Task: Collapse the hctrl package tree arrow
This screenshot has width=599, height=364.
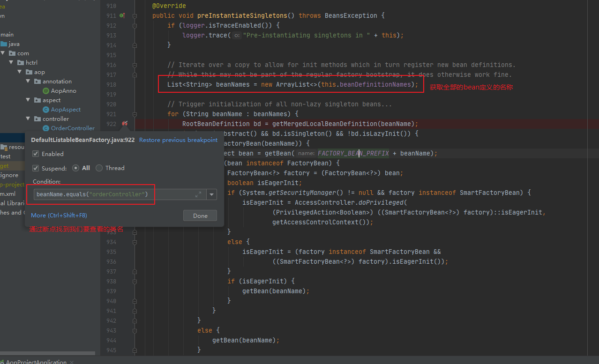Action: pos(11,63)
